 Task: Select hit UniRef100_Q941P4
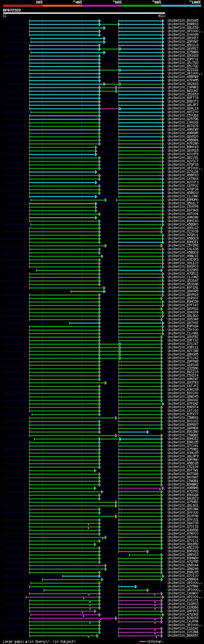click(x=183, y=312)
